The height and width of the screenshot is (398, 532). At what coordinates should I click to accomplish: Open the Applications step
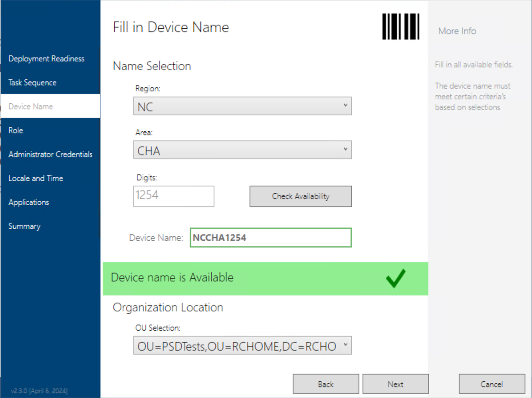point(50,202)
